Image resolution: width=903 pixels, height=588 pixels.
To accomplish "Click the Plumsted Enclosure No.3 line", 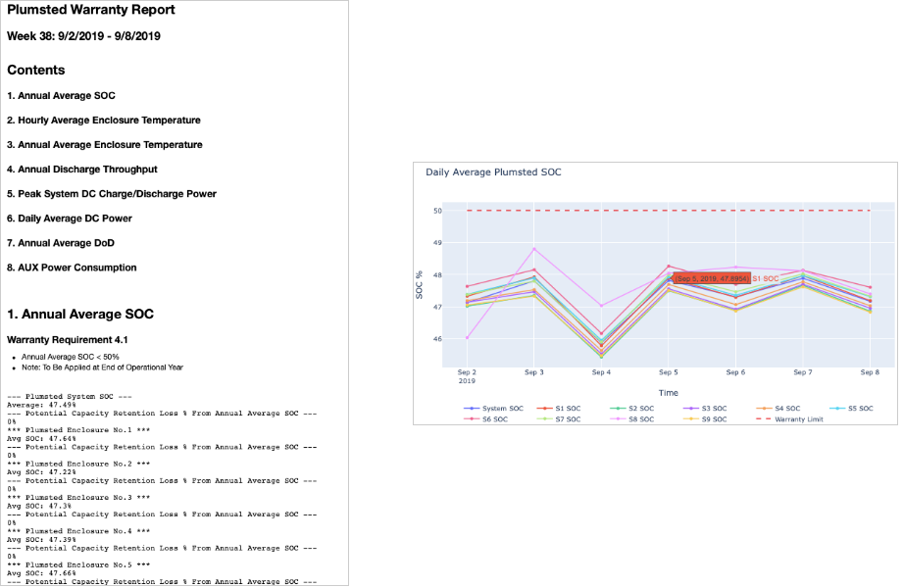I will (78, 498).
